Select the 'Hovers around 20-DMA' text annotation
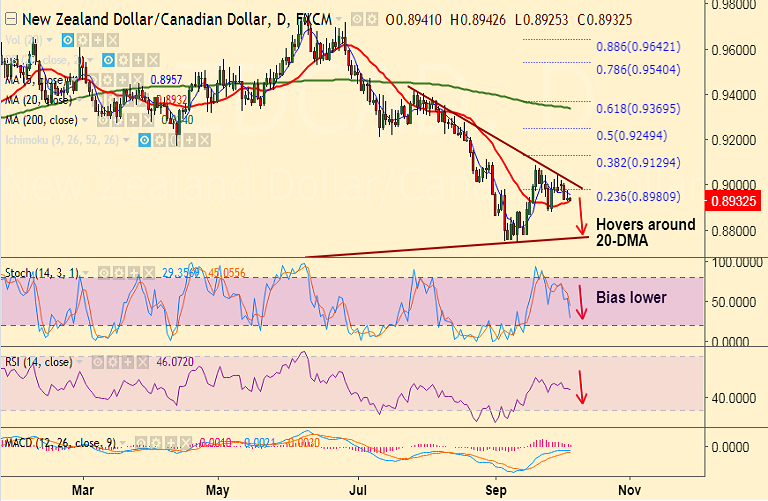This screenshot has width=768, height=501. (x=646, y=232)
